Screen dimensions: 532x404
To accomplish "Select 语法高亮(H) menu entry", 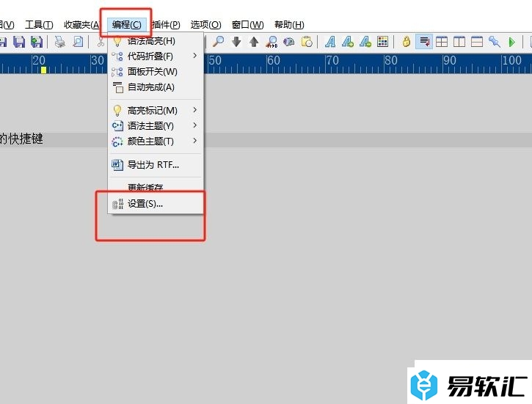I will (x=156, y=41).
